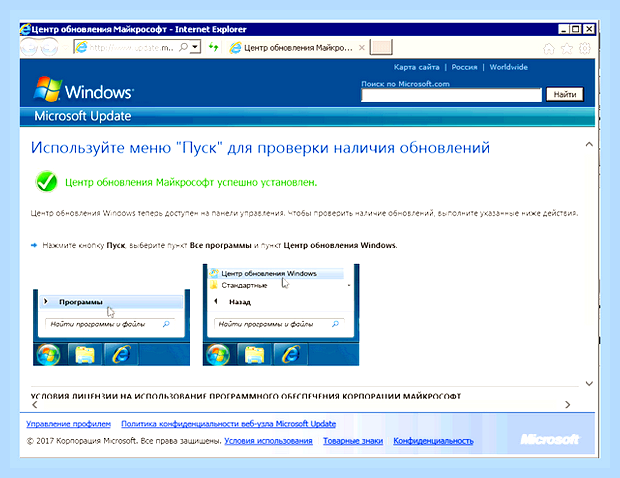620x478 pixels.
Task: Open the 'Условия использования' link
Action: [268, 441]
